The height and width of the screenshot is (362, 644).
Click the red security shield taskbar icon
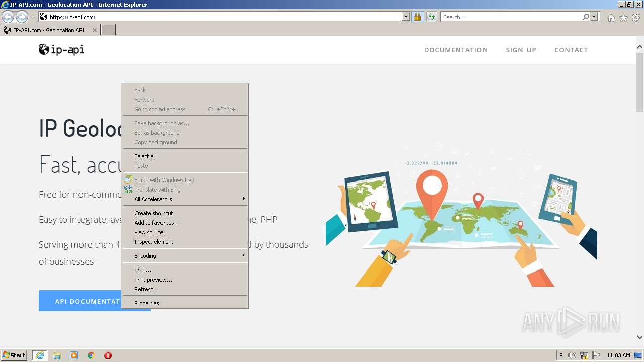(108, 355)
